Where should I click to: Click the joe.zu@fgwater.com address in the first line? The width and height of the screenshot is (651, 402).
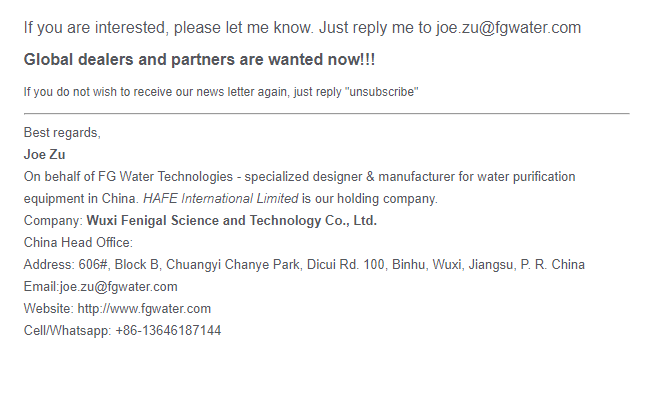click(x=508, y=28)
